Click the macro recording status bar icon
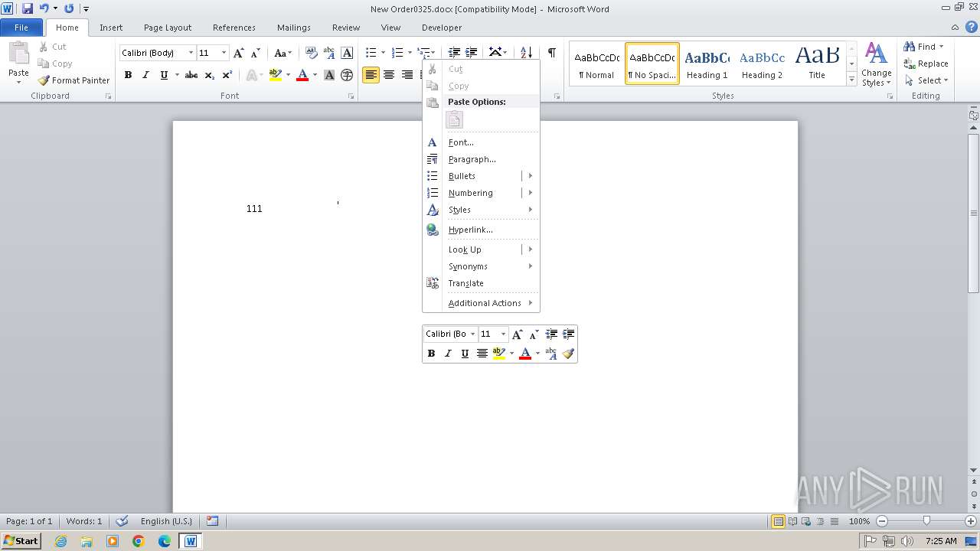 coord(212,521)
